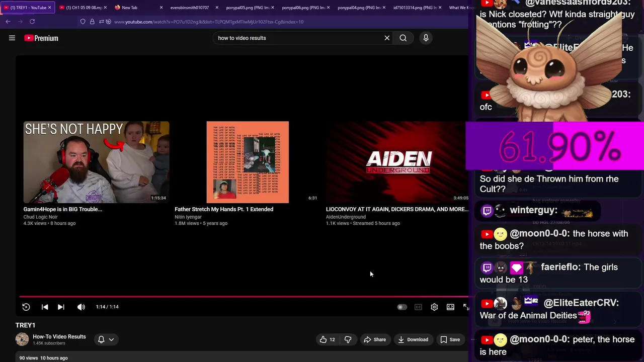644x362 pixels.
Task: Click the padlock site info icon
Action: tap(92, 22)
